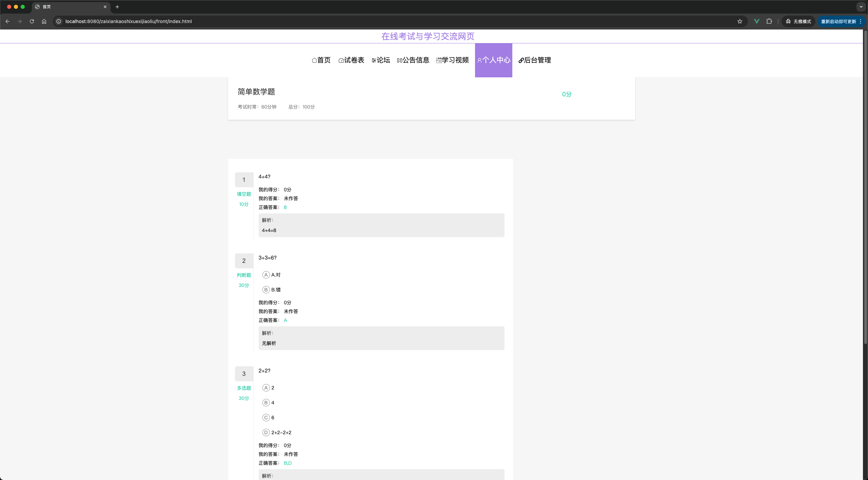Click the 多选题 type label
Viewport: 868px width, 480px height.
coord(244,388)
